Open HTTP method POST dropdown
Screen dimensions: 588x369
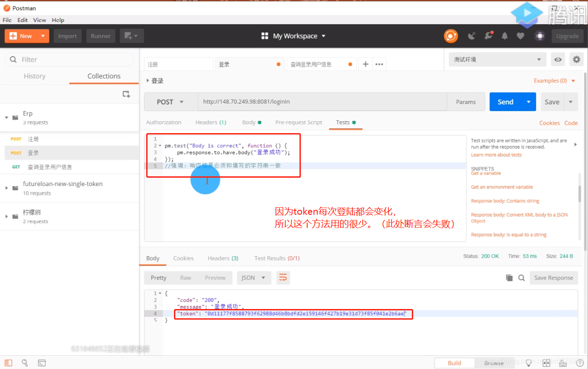tap(171, 102)
